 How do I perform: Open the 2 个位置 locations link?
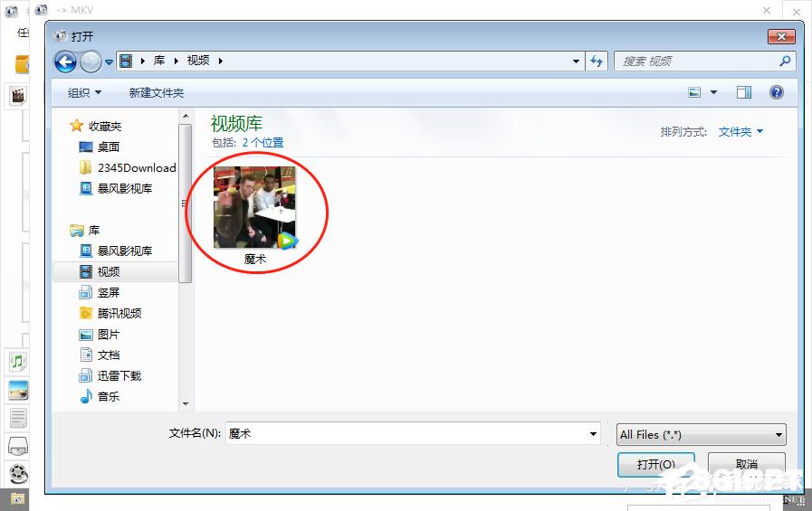pos(263,143)
